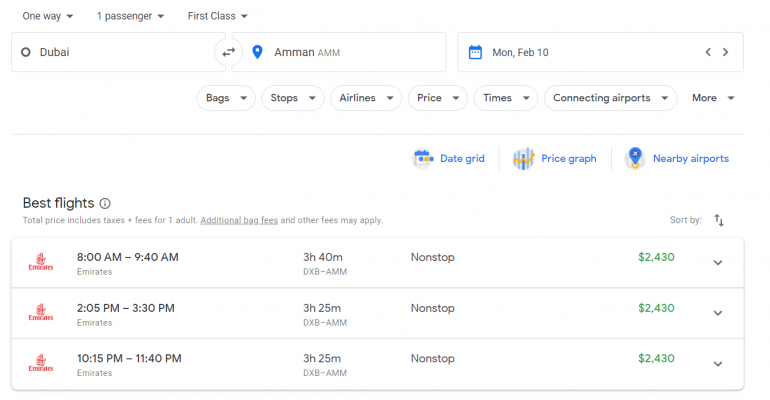Open the First Class cabin dropdown

pyautogui.click(x=218, y=16)
